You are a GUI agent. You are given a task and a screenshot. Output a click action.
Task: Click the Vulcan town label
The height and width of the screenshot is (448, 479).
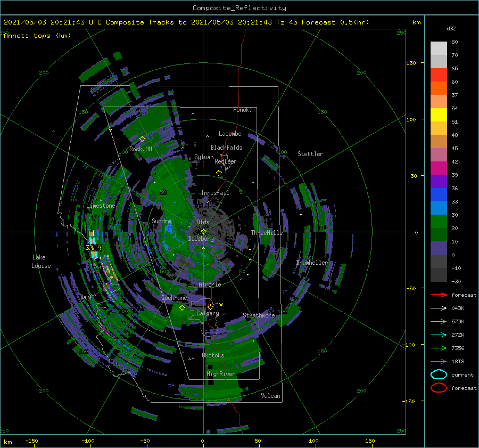(x=271, y=396)
